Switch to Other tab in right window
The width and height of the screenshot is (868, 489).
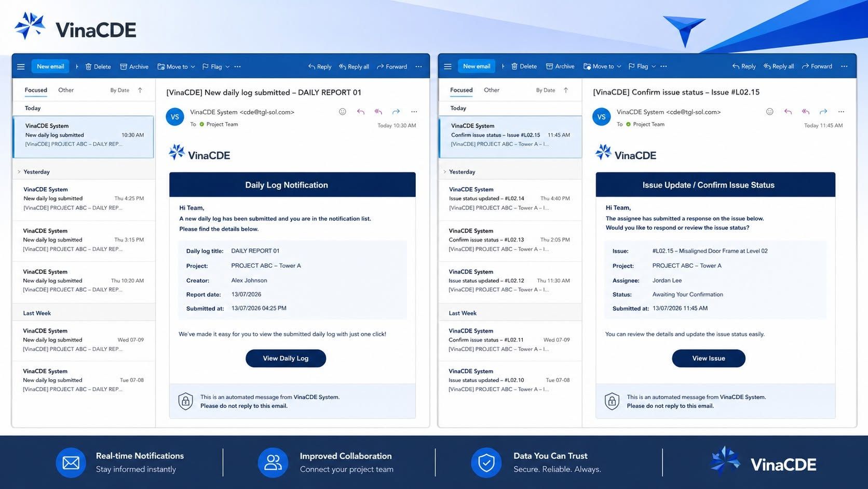[x=492, y=90]
